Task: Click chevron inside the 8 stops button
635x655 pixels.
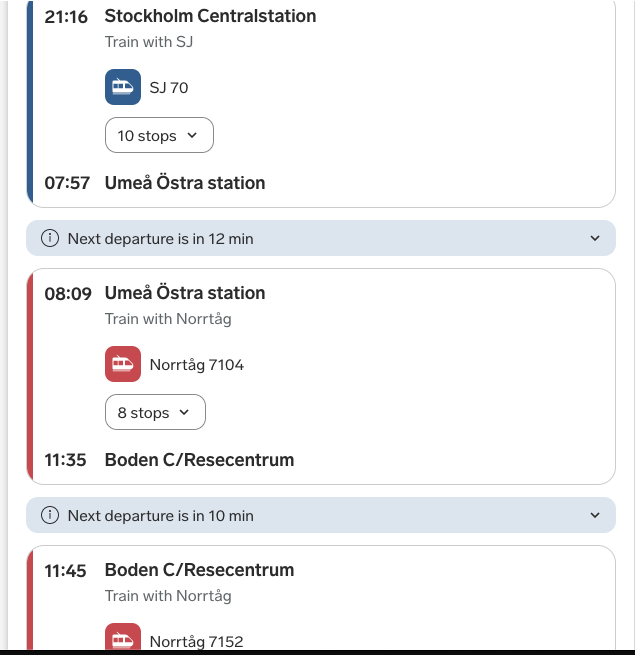Action: pos(184,412)
